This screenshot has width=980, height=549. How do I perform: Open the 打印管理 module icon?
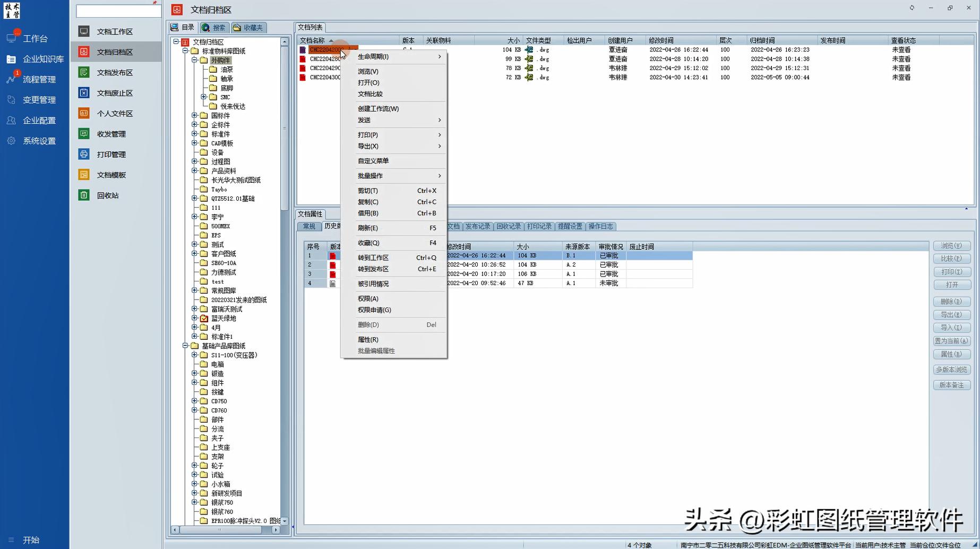83,154
